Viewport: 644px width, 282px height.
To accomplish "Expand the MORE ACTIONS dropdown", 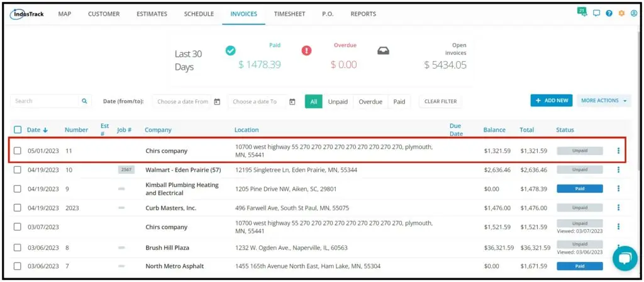I will pyautogui.click(x=604, y=100).
